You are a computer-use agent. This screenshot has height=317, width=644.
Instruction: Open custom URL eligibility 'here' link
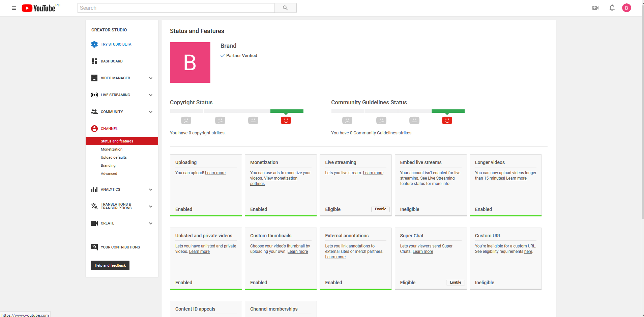click(x=528, y=252)
